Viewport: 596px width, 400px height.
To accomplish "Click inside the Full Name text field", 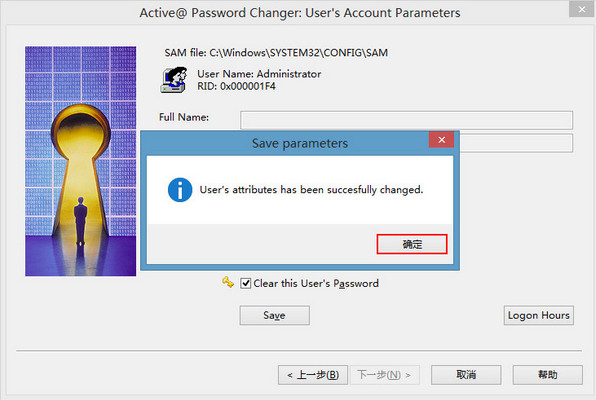I will click(406, 120).
